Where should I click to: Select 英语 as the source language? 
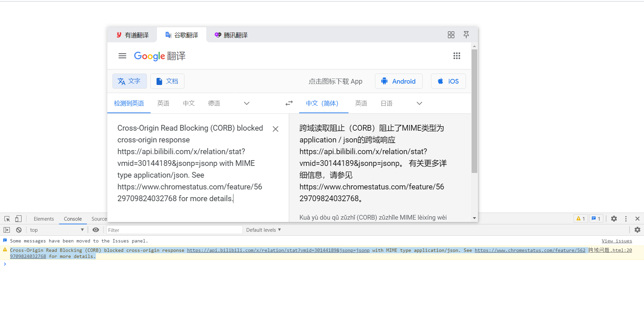163,103
